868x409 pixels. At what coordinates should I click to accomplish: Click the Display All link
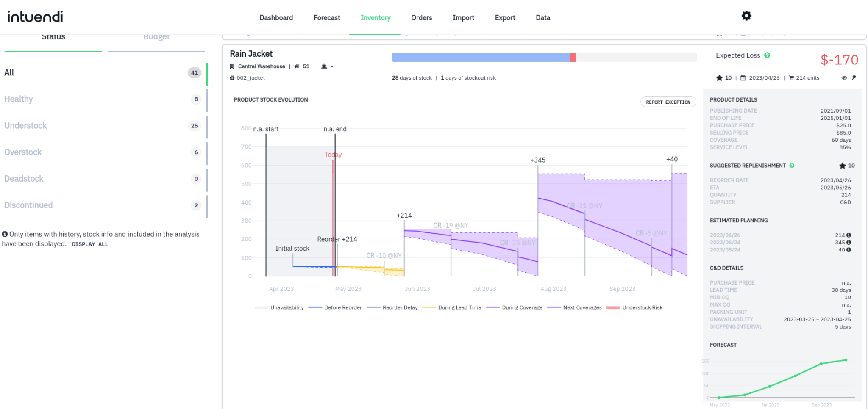click(90, 244)
